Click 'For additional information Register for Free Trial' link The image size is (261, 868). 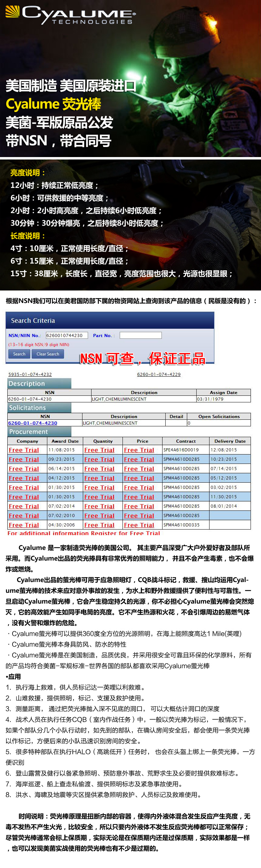(84, 533)
